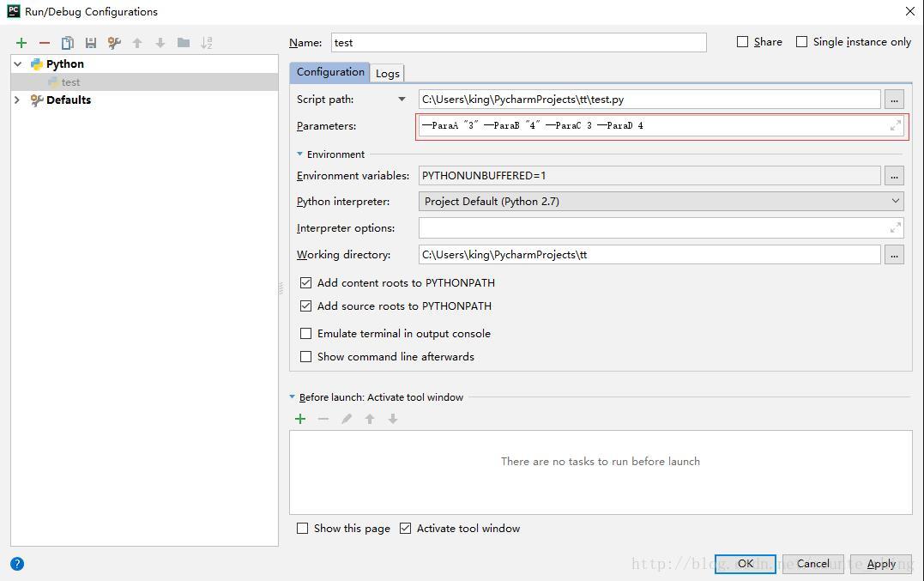Screen dimensions: 924x581
Task: Enable Show command line afterwards
Action: tap(305, 356)
